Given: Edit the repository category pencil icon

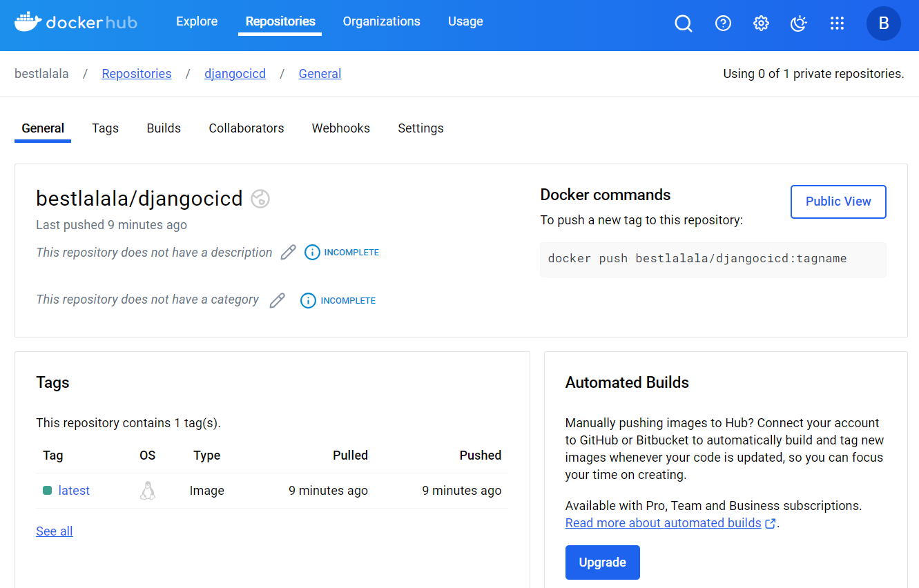Looking at the screenshot, I should (278, 300).
